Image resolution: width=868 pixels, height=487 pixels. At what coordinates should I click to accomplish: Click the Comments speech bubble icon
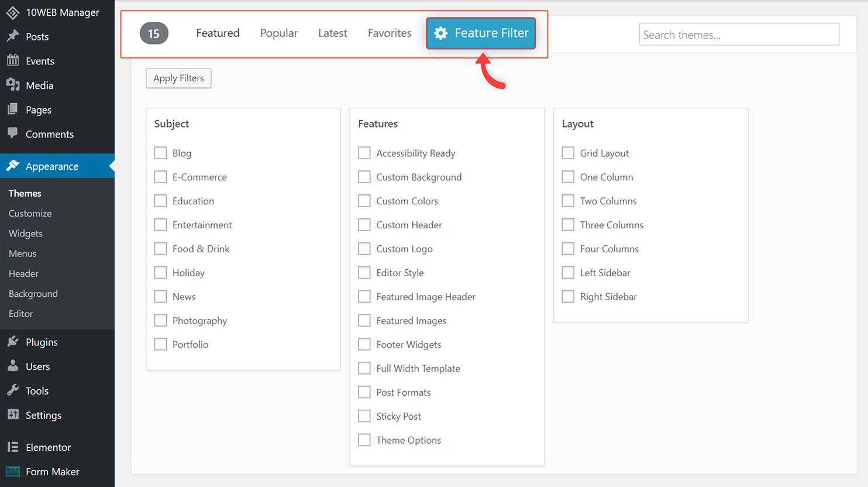click(x=13, y=133)
